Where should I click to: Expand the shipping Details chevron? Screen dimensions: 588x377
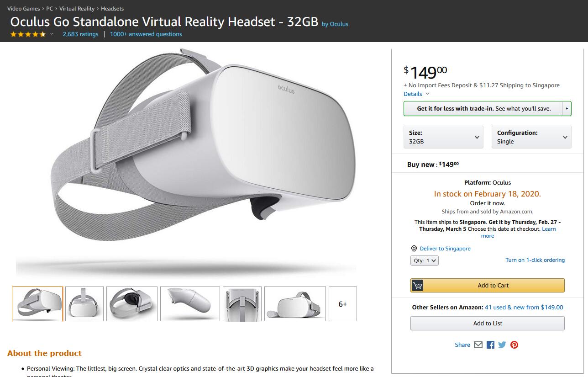tap(427, 94)
